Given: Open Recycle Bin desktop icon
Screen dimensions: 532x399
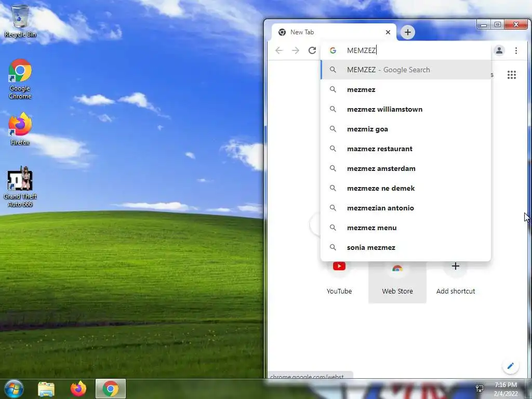Looking at the screenshot, I should pos(20,21).
